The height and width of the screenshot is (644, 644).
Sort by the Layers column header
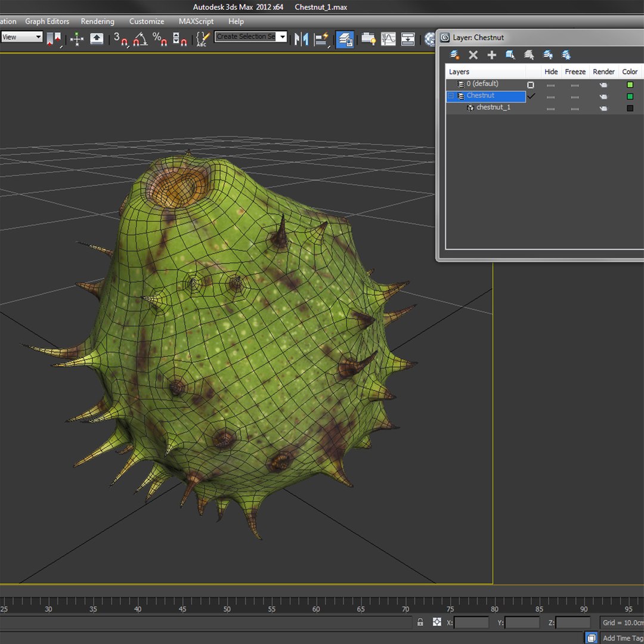point(485,72)
